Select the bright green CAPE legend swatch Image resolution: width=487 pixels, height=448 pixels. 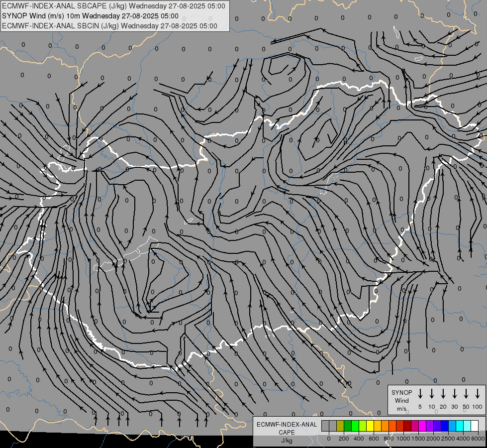[355, 426]
